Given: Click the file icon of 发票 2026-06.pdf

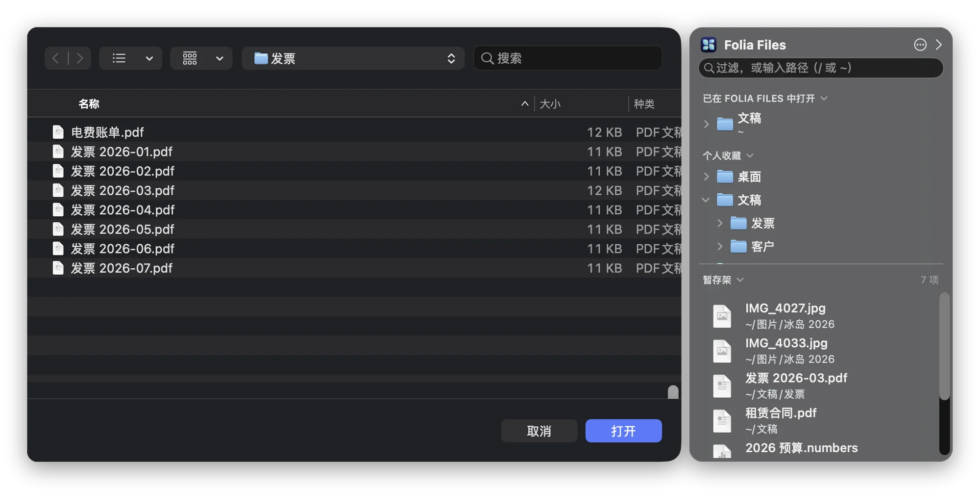Looking at the screenshot, I should pyautogui.click(x=58, y=249).
